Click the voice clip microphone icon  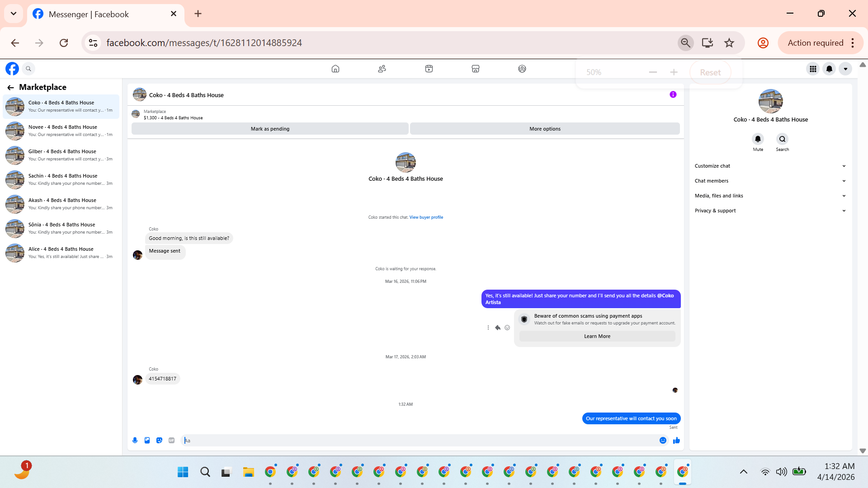tap(135, 441)
